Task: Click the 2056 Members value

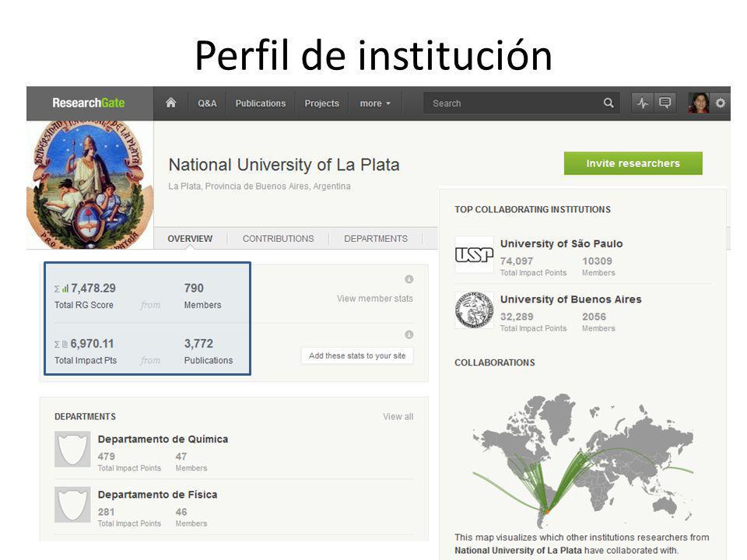Action: [594, 317]
